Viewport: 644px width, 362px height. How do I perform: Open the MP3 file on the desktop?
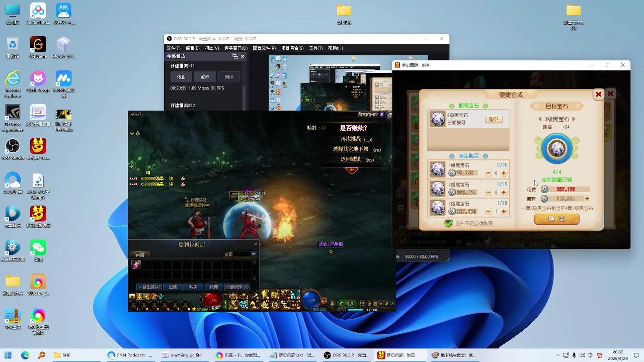click(x=38, y=186)
